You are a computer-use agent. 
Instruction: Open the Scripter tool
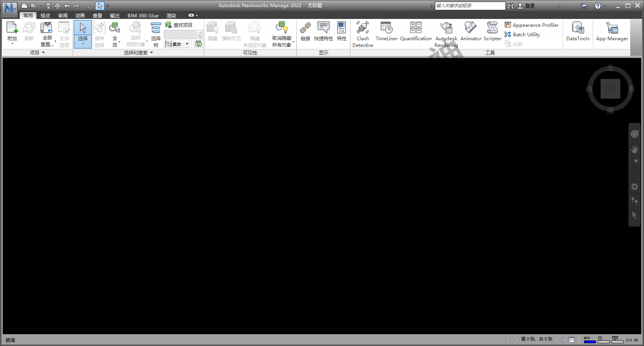click(492, 31)
